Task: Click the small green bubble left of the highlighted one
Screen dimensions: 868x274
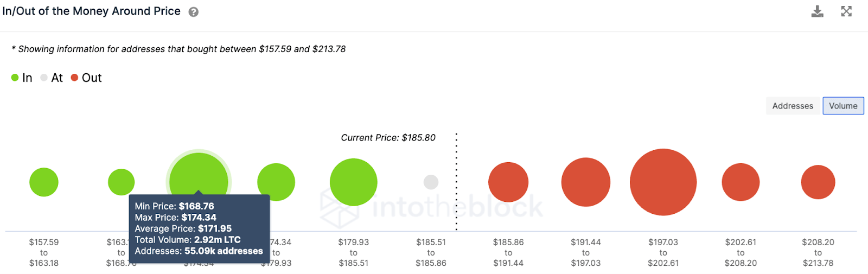Action: [x=121, y=182]
